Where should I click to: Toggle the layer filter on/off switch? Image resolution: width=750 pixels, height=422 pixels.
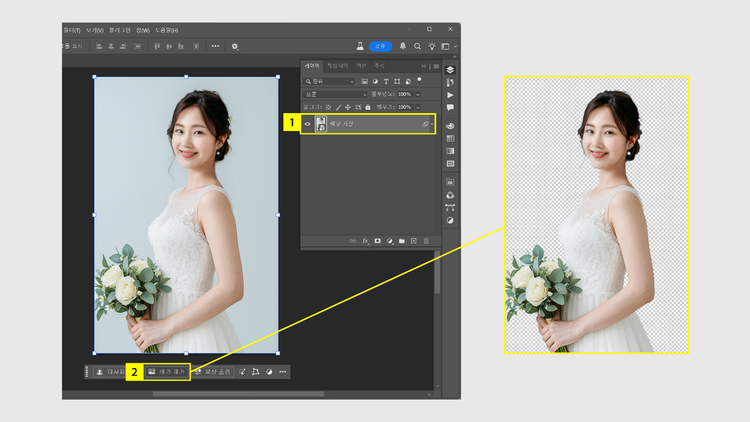click(417, 81)
